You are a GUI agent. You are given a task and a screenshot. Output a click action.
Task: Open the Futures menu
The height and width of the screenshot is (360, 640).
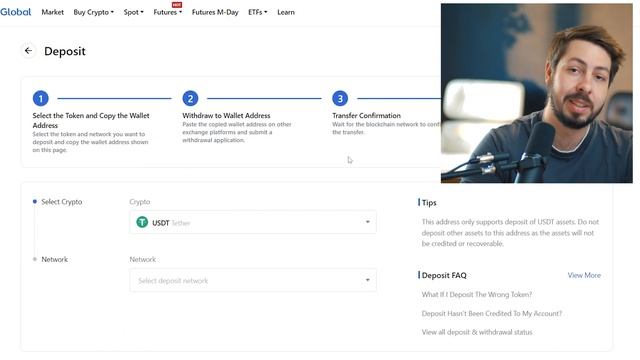point(167,12)
